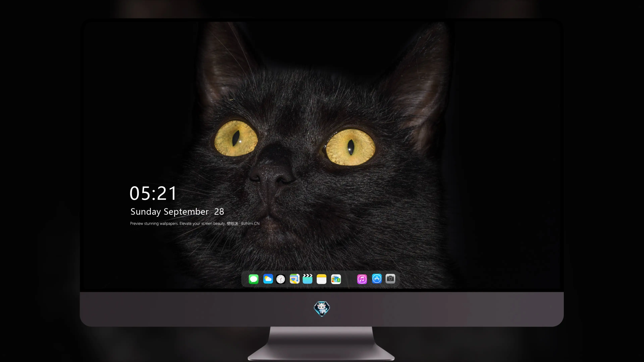This screenshot has width=644, height=362.
Task: Click the Sunday September 28 date text
Action: coord(177,212)
